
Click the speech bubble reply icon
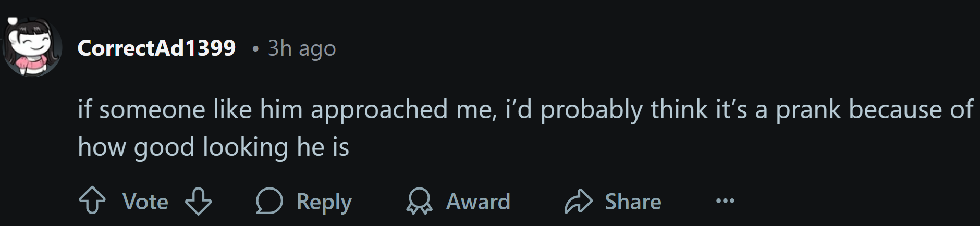[269, 202]
